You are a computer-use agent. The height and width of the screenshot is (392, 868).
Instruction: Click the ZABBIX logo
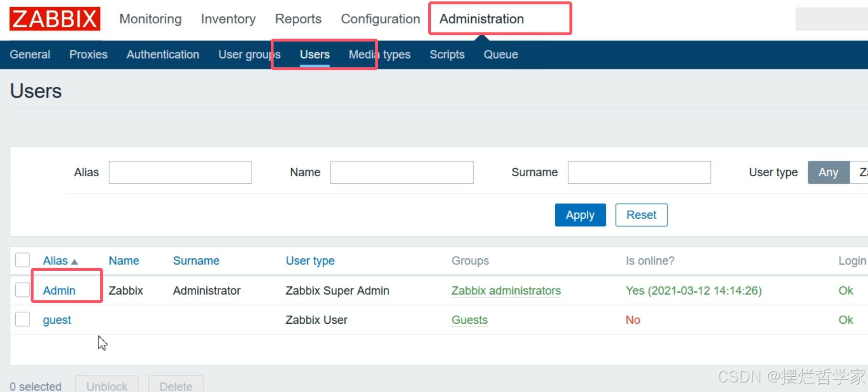pos(55,19)
